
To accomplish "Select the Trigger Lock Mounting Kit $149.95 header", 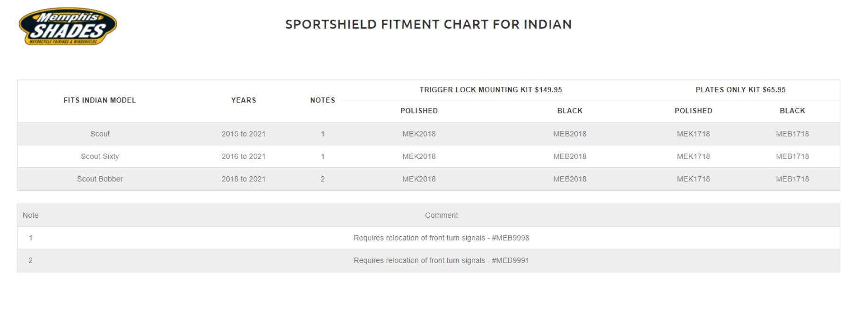I will pos(491,90).
